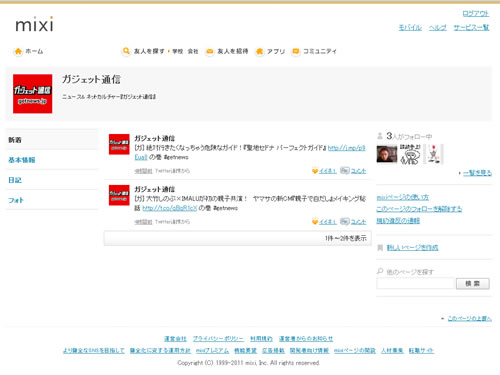Open the 人材募集 footer link
Viewport: 500px width, 375px height.
point(392,351)
